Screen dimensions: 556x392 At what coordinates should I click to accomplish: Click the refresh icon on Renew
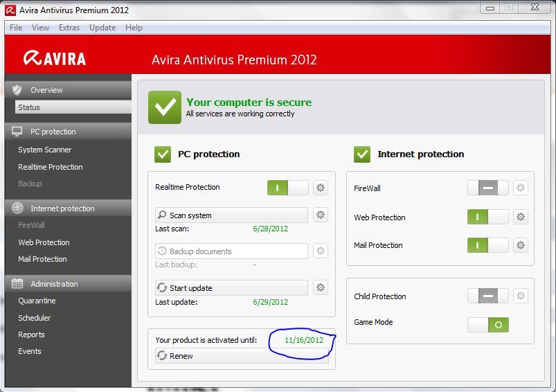[x=162, y=355]
